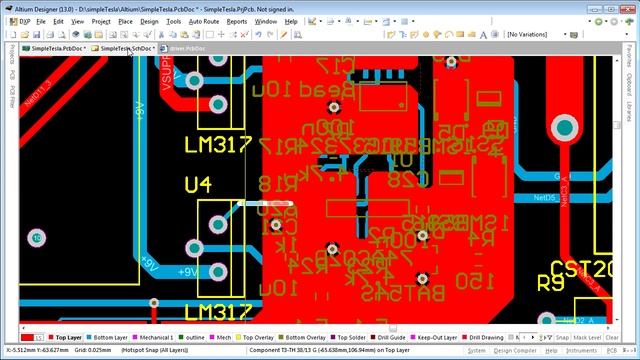Viewport: 640px width, 360px height.
Task: Select Interactive Differential Pair Routing icon
Action: (x=402, y=35)
